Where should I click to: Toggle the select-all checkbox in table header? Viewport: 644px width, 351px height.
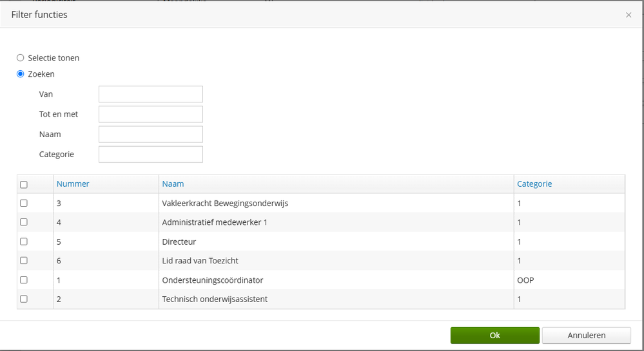[24, 184]
